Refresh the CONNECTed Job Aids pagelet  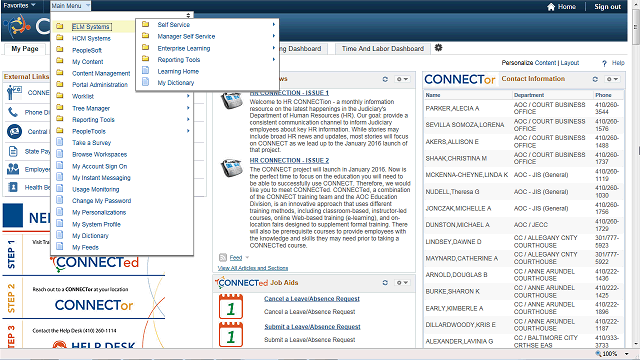point(385,282)
